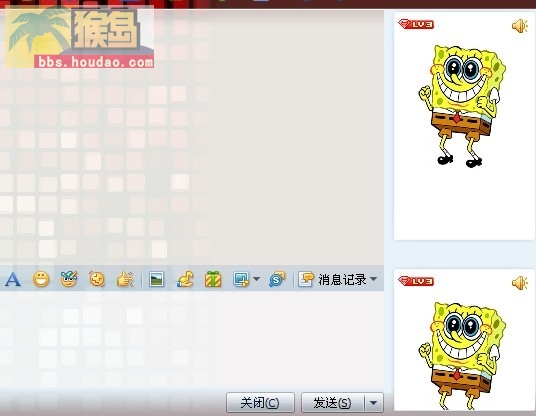Expand the 消息记录 dropdown arrow
This screenshot has height=416, width=536.
pyautogui.click(x=374, y=279)
